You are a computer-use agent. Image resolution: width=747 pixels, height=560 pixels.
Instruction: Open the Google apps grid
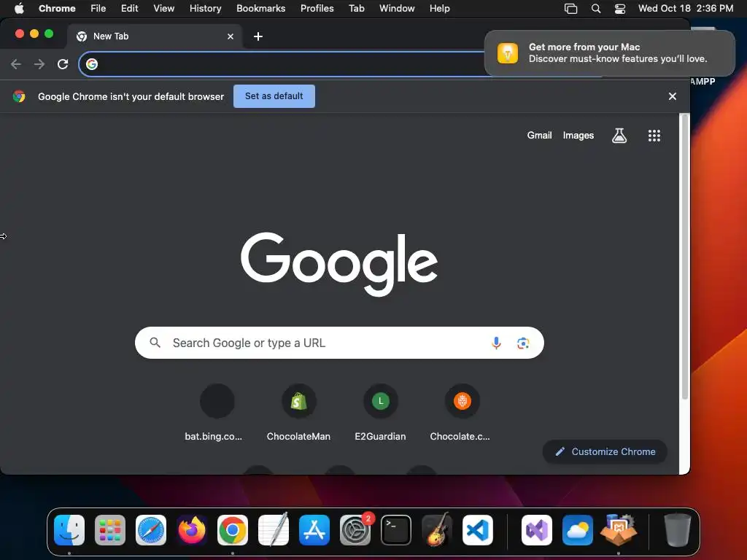point(654,136)
